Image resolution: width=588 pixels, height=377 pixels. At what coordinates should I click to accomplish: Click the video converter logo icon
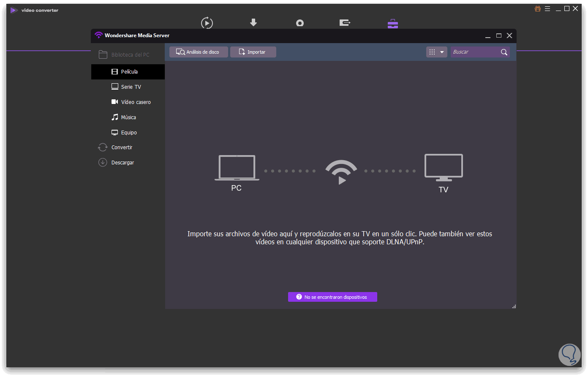coord(14,10)
